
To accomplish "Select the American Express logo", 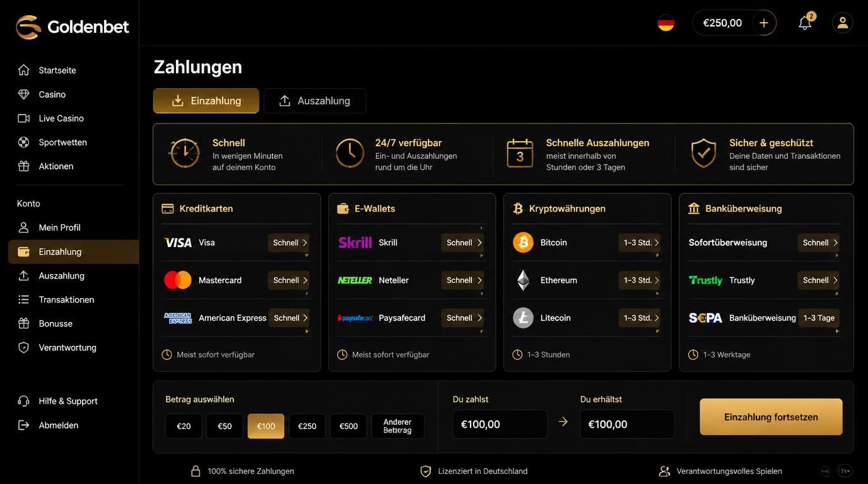I will [x=178, y=318].
